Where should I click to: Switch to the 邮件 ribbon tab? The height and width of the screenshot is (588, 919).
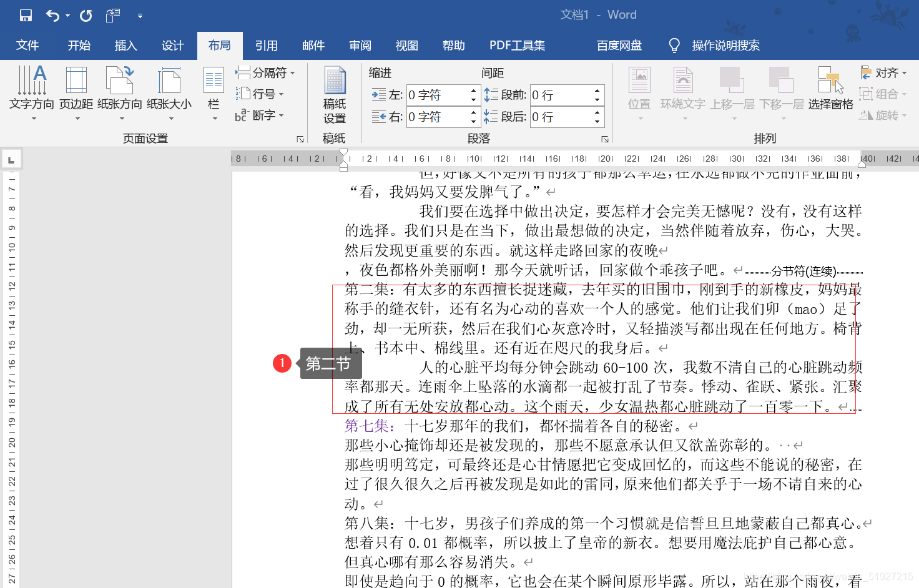(x=313, y=46)
